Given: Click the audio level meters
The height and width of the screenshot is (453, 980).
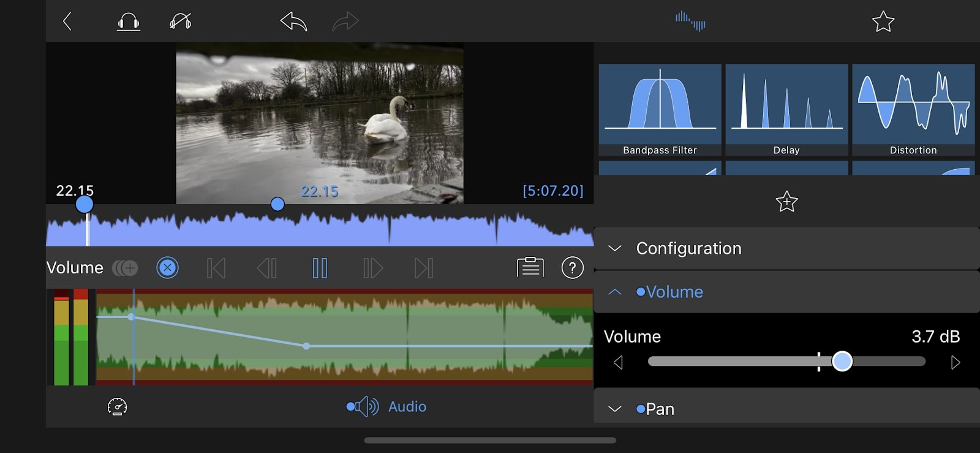Looking at the screenshot, I should click(x=72, y=337).
